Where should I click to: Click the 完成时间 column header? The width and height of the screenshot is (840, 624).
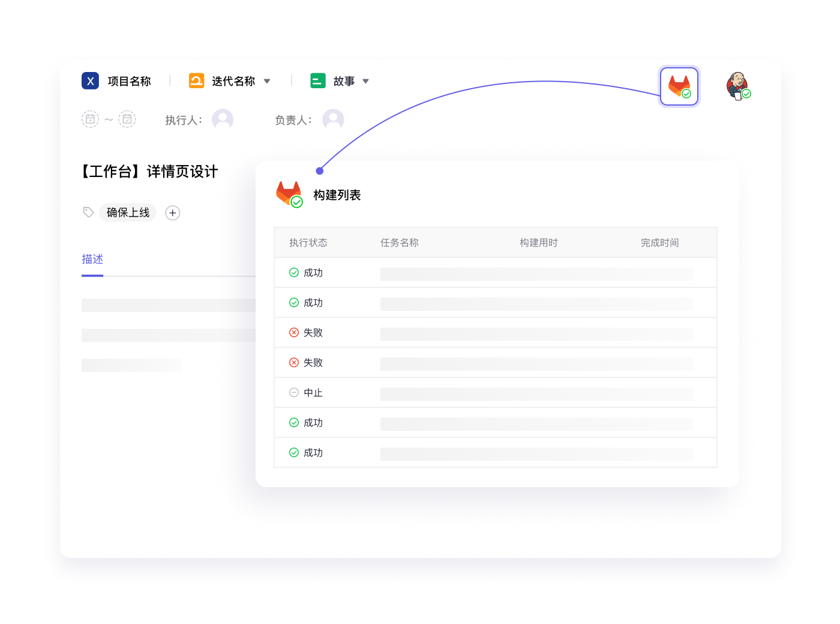(x=660, y=242)
